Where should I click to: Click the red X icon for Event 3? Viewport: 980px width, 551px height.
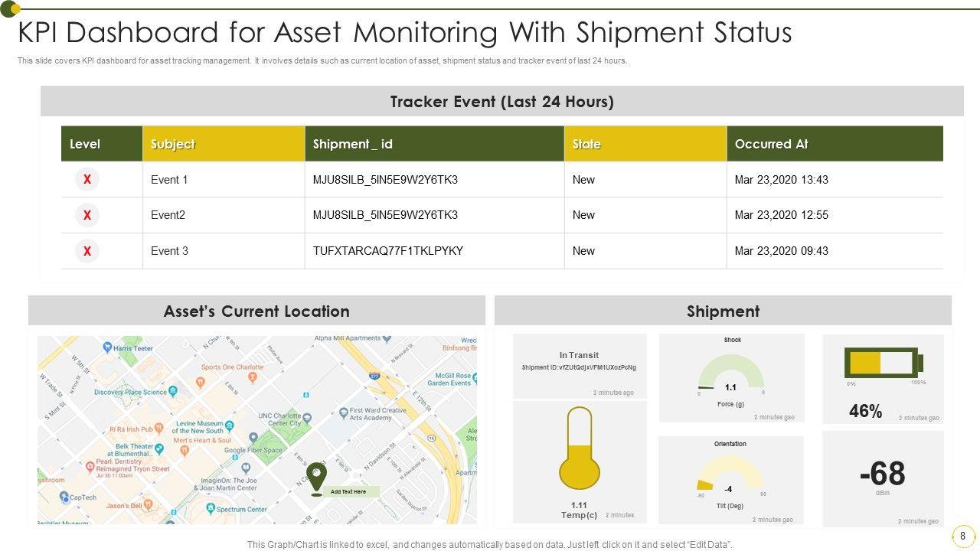coord(87,251)
